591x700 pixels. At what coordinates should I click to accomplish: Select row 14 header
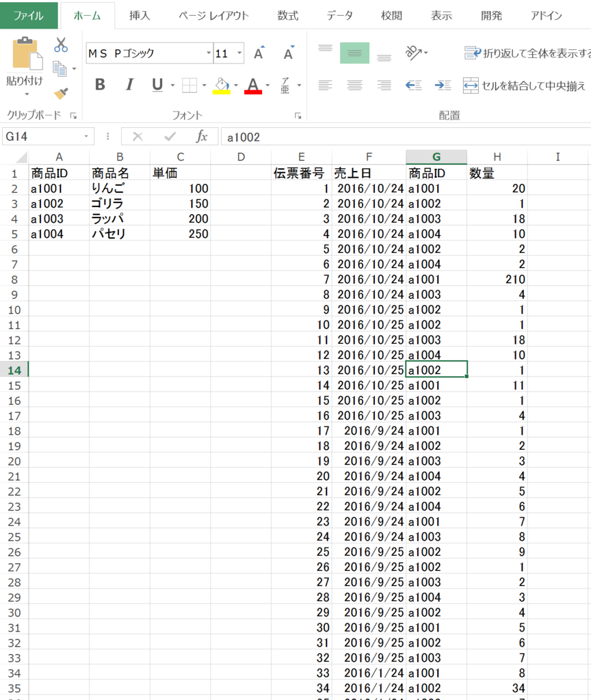14,370
